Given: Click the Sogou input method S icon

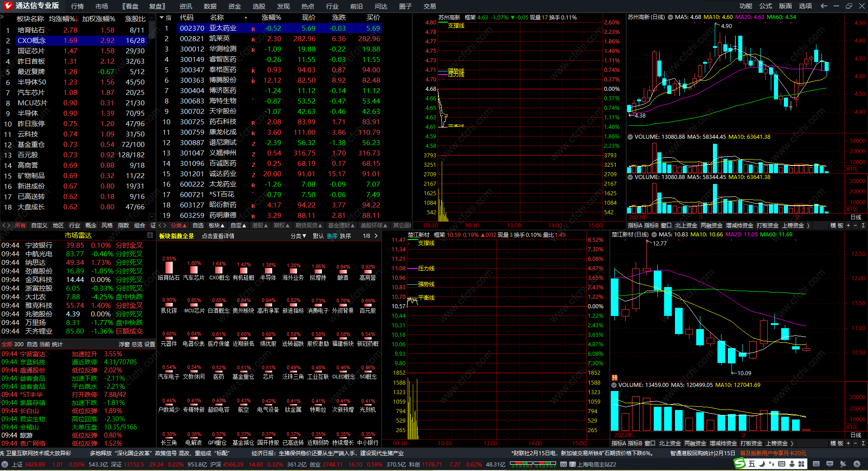Looking at the screenshot, I should (x=740, y=463).
